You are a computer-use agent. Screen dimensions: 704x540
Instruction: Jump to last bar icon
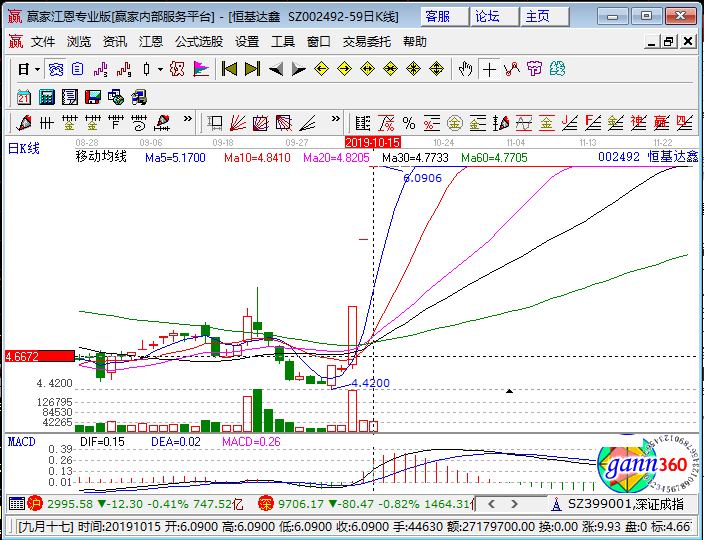pos(252,70)
